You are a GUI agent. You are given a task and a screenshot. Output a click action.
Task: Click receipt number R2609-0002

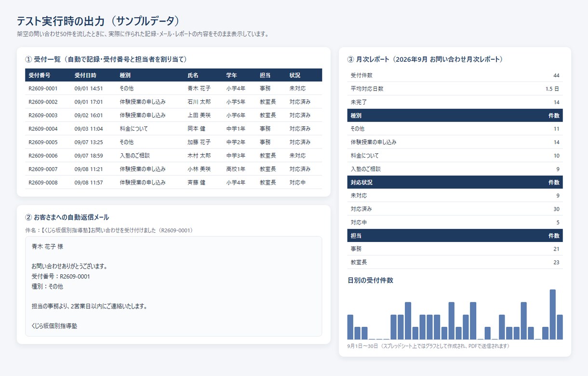[x=43, y=102]
